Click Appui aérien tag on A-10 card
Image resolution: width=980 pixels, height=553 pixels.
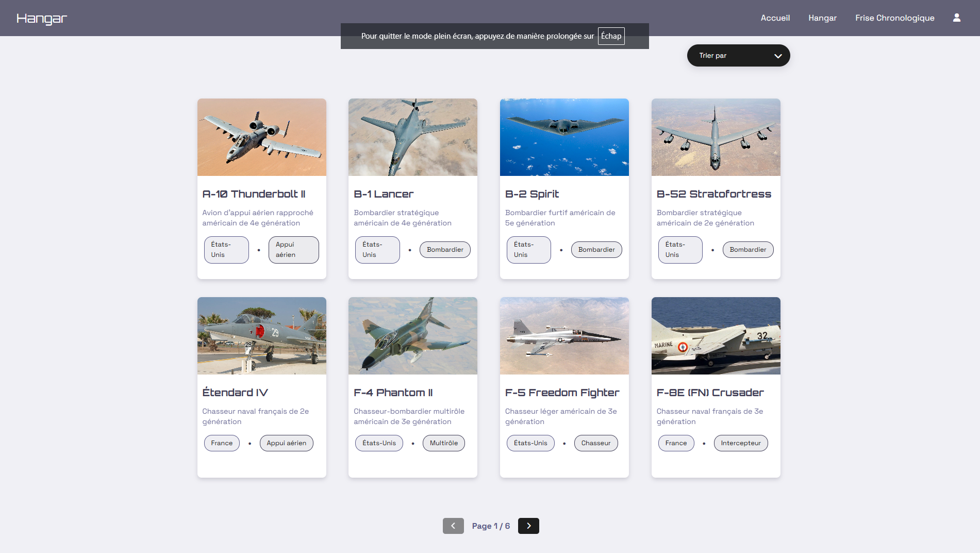pos(293,250)
